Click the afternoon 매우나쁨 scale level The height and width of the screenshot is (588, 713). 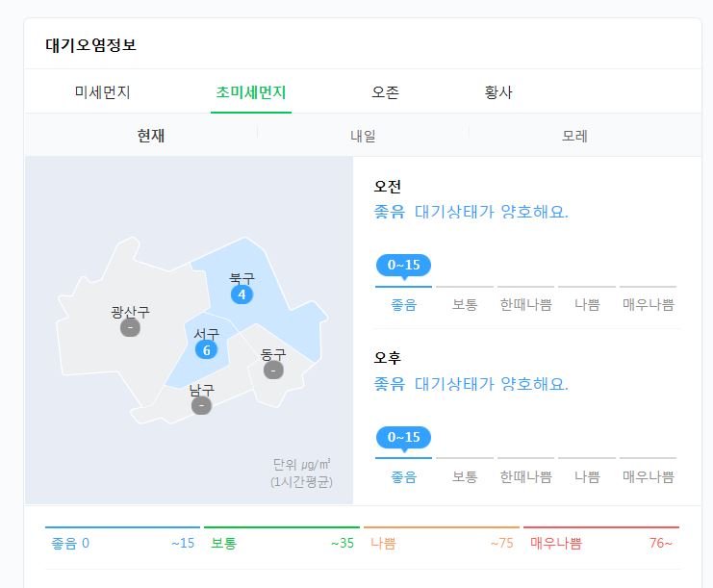(648, 476)
